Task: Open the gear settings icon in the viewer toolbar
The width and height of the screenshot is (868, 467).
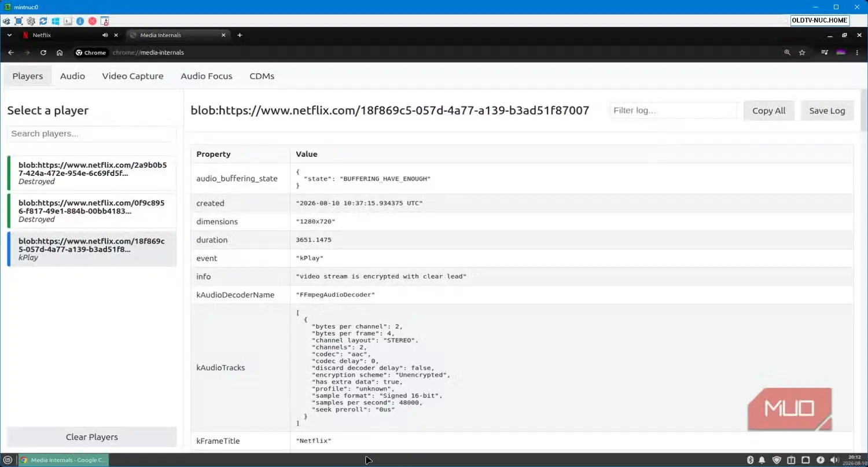Action: pyautogui.click(x=31, y=21)
